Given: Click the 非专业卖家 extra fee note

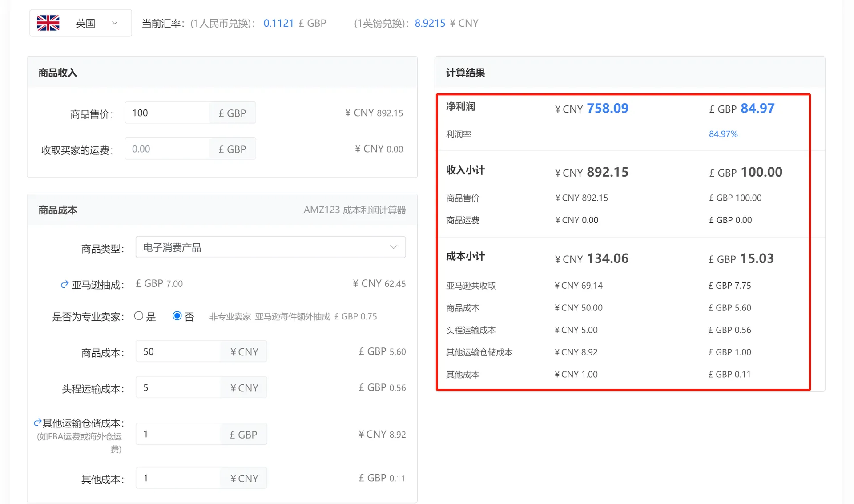Looking at the screenshot, I should pyautogui.click(x=293, y=316).
